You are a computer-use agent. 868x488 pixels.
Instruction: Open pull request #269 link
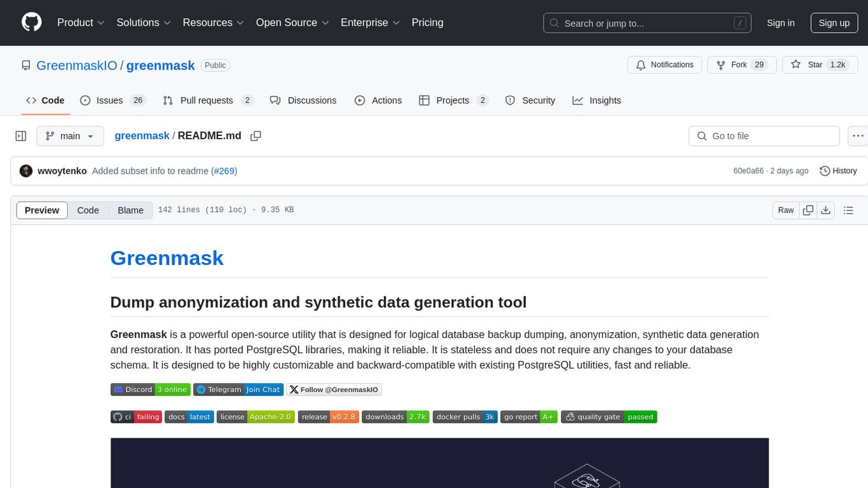click(225, 171)
